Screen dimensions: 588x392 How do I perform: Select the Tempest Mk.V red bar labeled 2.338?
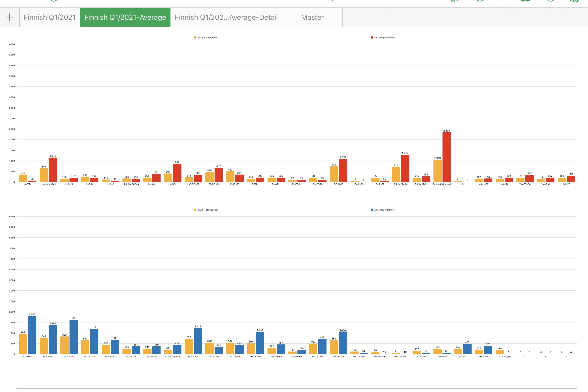coord(447,157)
